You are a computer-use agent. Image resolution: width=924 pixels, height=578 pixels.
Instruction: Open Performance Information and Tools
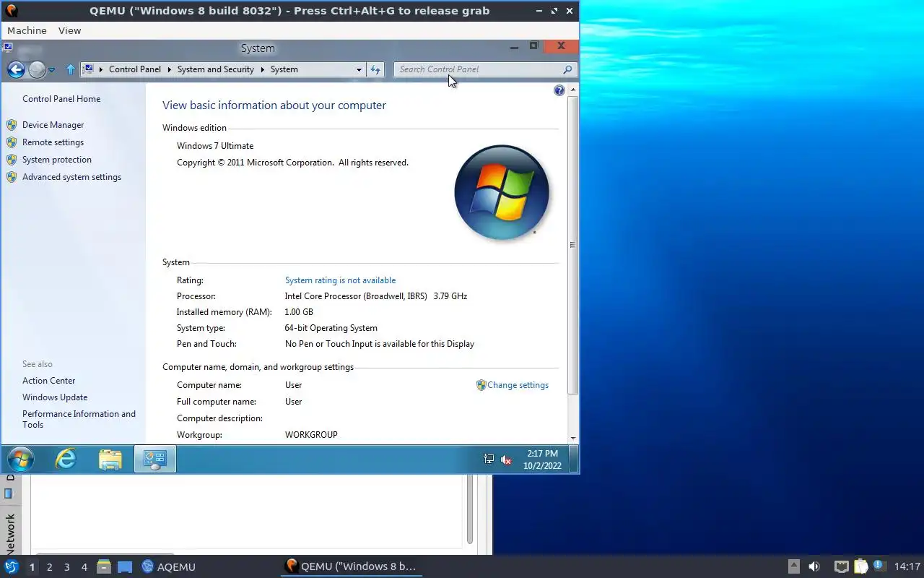pos(79,419)
